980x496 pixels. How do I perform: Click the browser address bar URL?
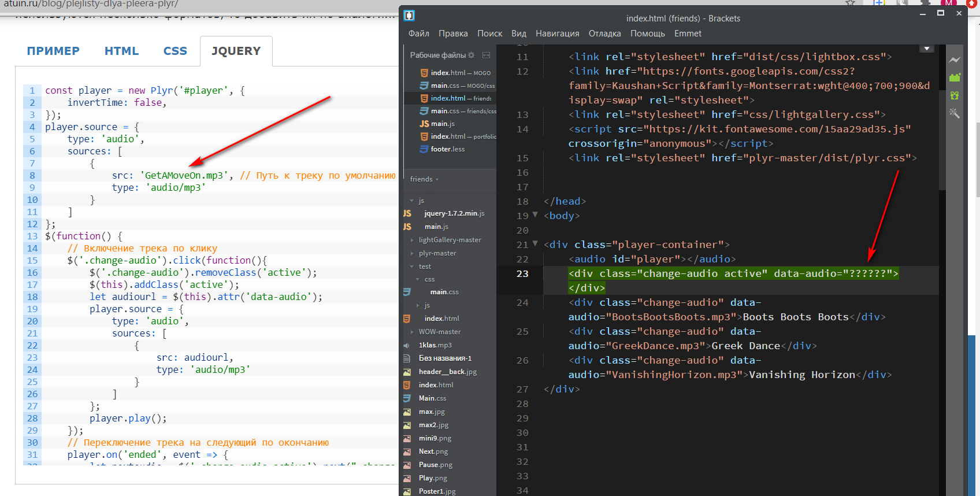(x=91, y=4)
